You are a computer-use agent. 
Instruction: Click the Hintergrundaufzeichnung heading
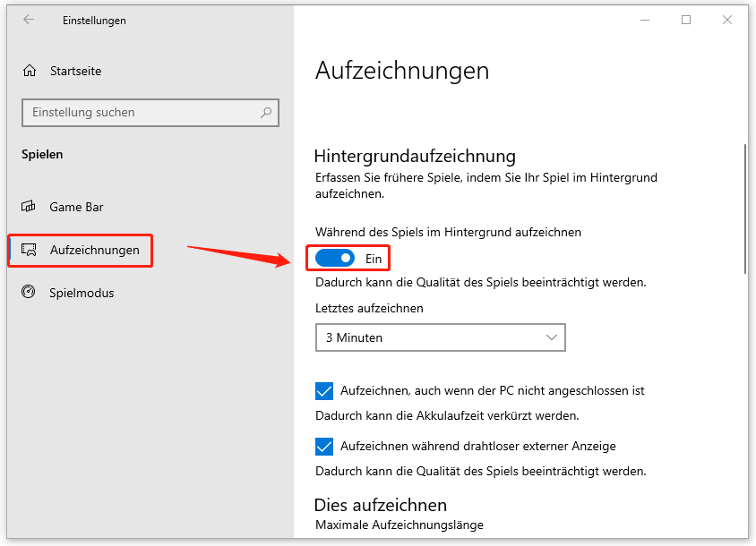pos(415,156)
